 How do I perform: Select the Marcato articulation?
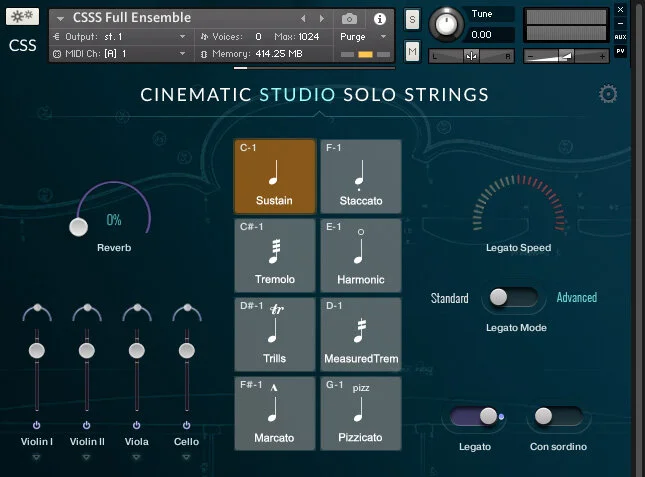274,413
